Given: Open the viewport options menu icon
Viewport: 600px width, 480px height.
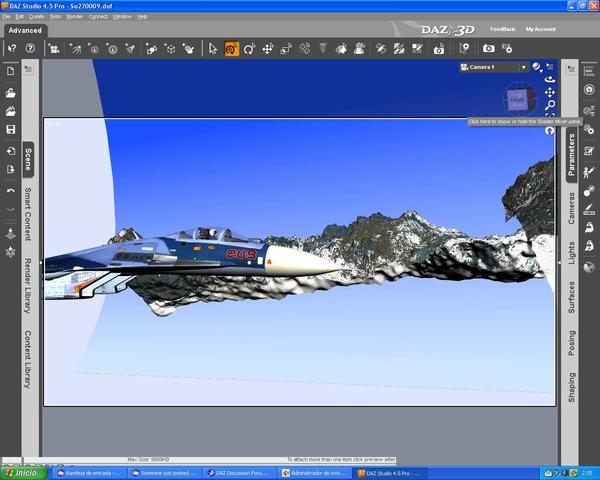Looking at the screenshot, I should tap(549, 67).
